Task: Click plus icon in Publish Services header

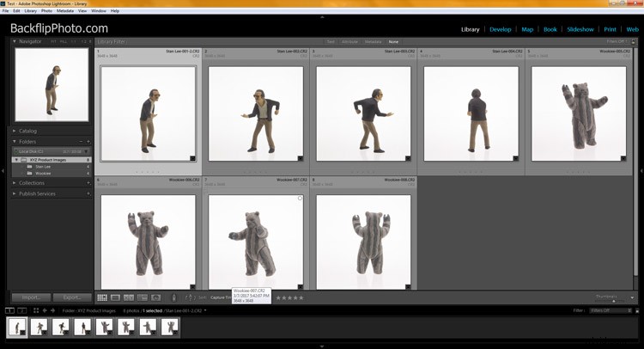Action: point(88,193)
